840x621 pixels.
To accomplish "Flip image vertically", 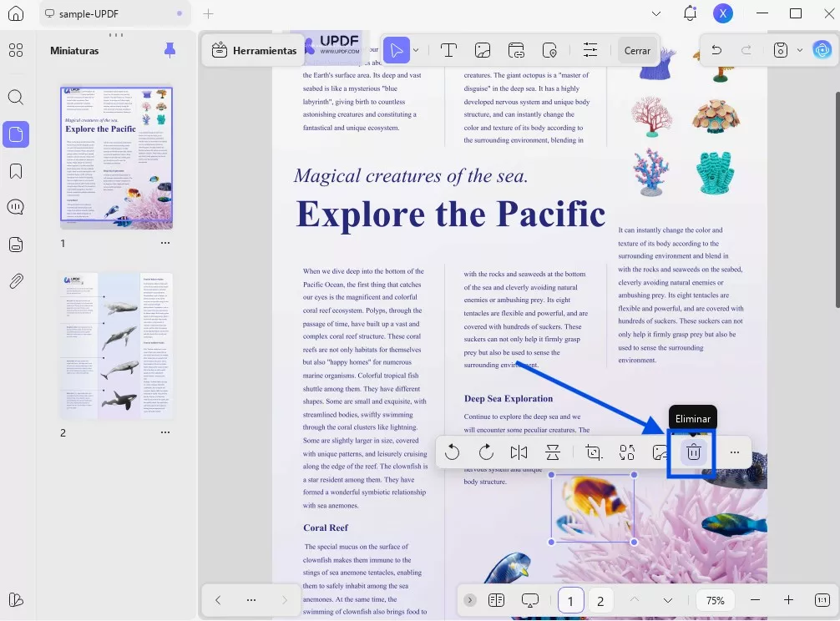I will 552,452.
